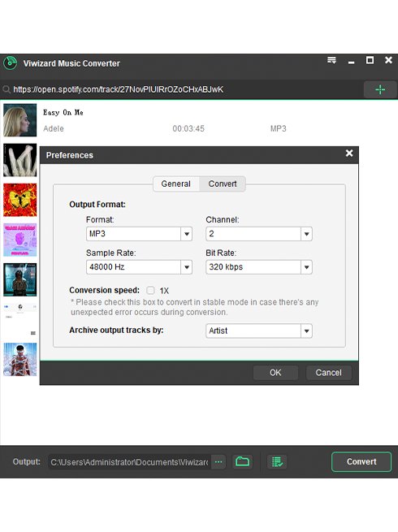
Task: Select the dark blue STAY album thumbnail
Action: tap(20, 279)
